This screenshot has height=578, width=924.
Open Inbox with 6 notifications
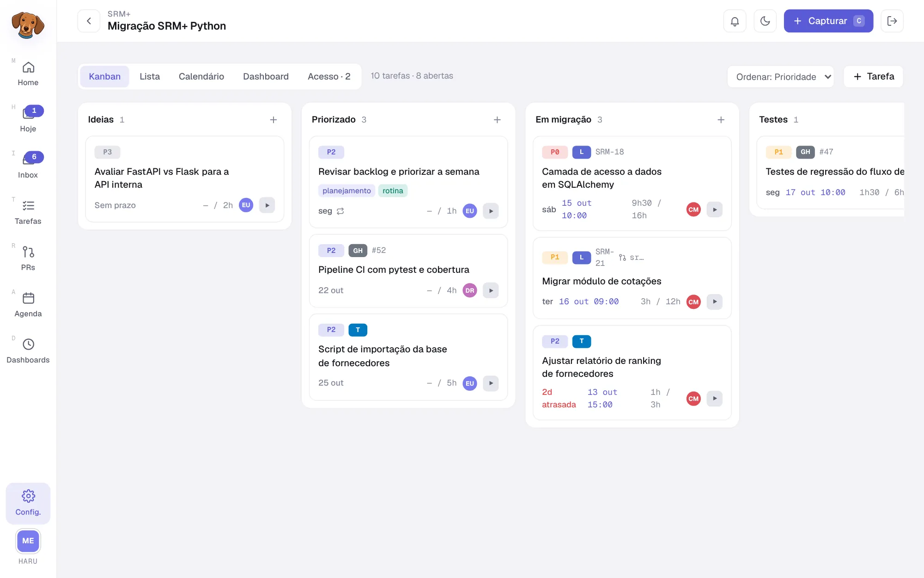(x=28, y=166)
